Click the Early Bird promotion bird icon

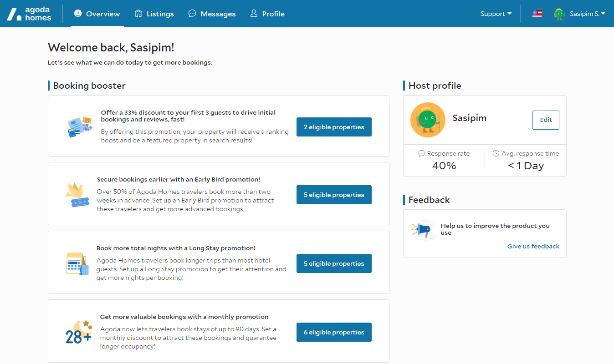(77, 195)
